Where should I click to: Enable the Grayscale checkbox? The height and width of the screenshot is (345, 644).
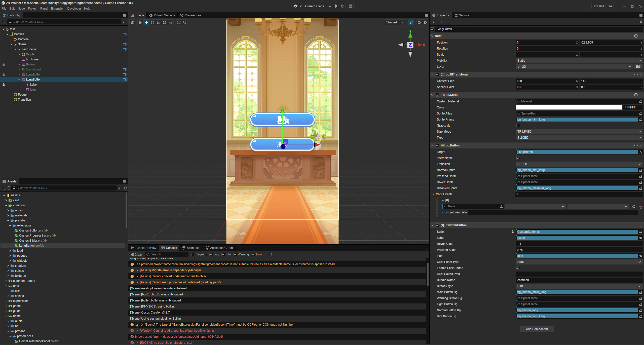point(518,126)
